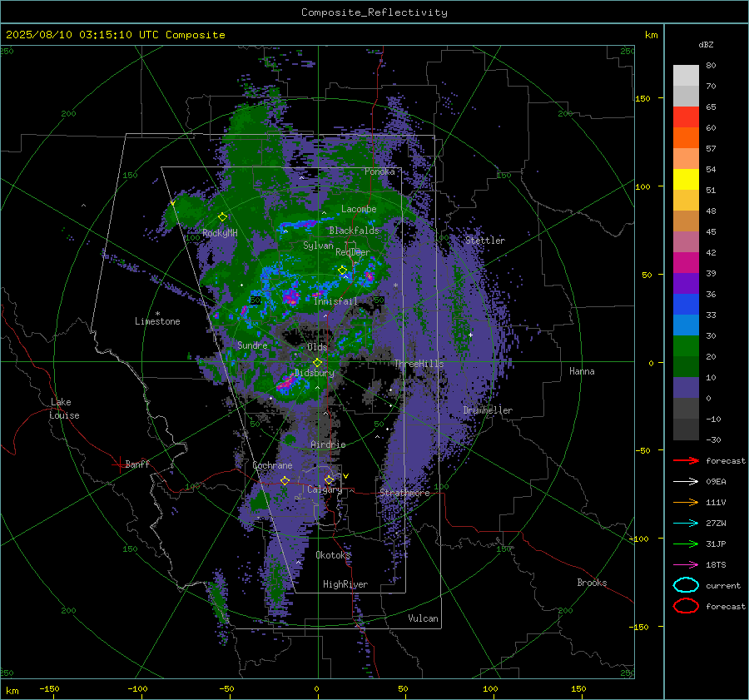Click the yellow diamond marker below RedDeer
Image resolution: width=749 pixels, height=700 pixels.
(x=343, y=270)
